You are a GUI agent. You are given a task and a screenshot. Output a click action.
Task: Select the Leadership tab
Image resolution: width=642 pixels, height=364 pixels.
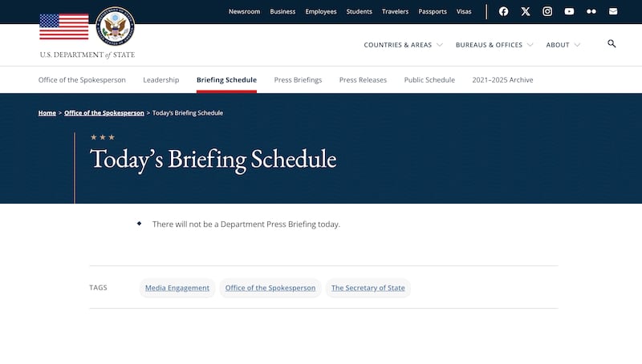click(x=161, y=79)
